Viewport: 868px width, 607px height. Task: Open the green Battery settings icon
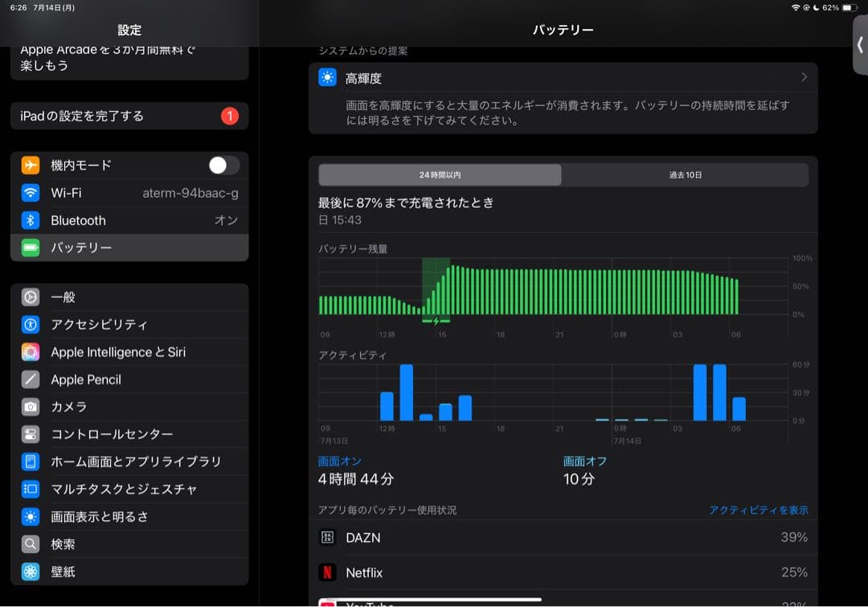click(x=31, y=247)
